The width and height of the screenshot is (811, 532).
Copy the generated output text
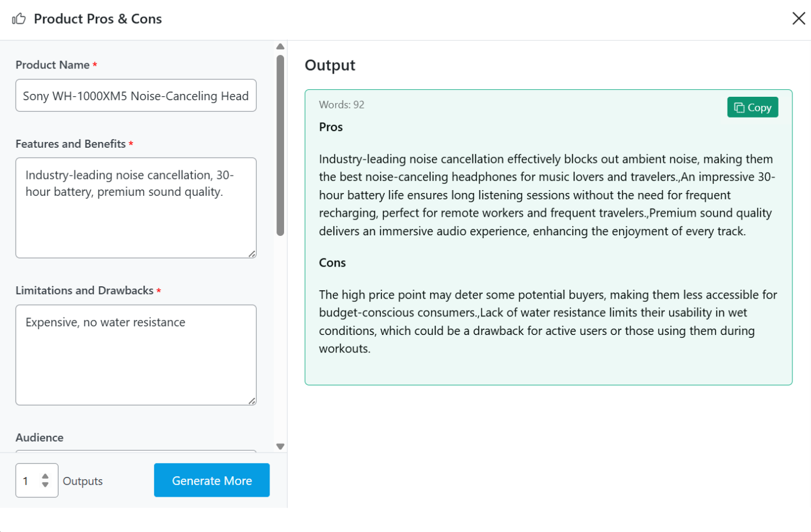[x=752, y=107]
